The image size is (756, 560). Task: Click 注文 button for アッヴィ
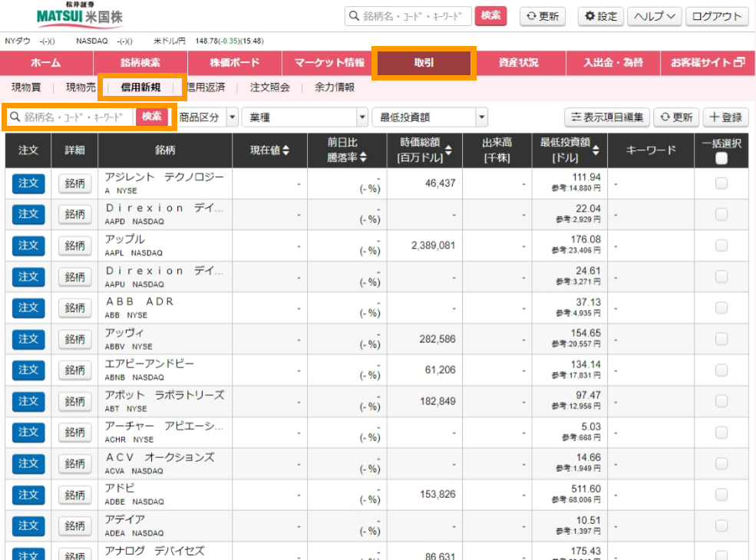(28, 339)
